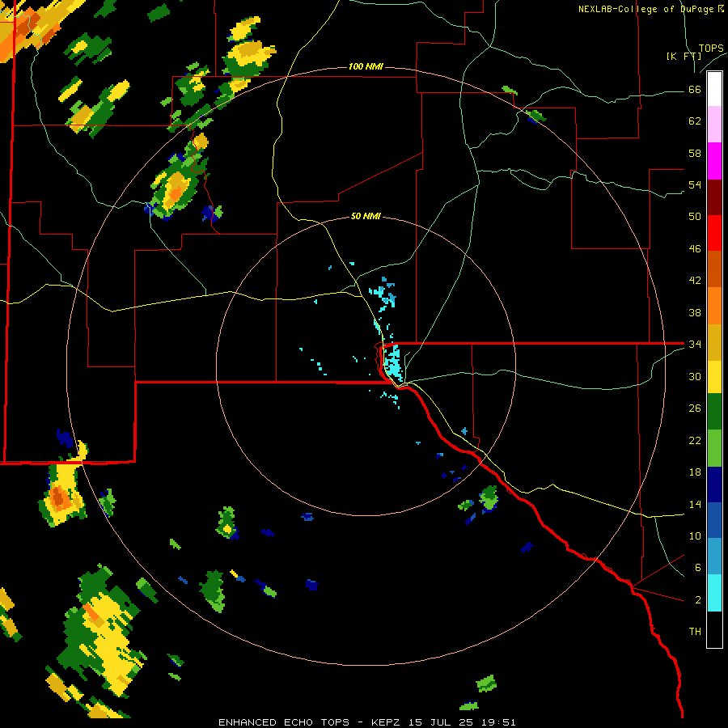Image resolution: width=728 pixels, height=728 pixels.
Task: Click the light blue 6-10 kft legend swatch
Action: (714, 557)
